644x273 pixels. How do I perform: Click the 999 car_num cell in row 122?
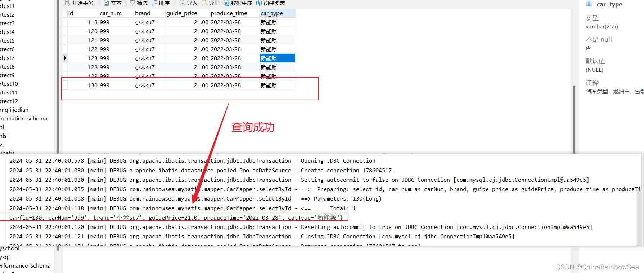[x=116, y=49]
